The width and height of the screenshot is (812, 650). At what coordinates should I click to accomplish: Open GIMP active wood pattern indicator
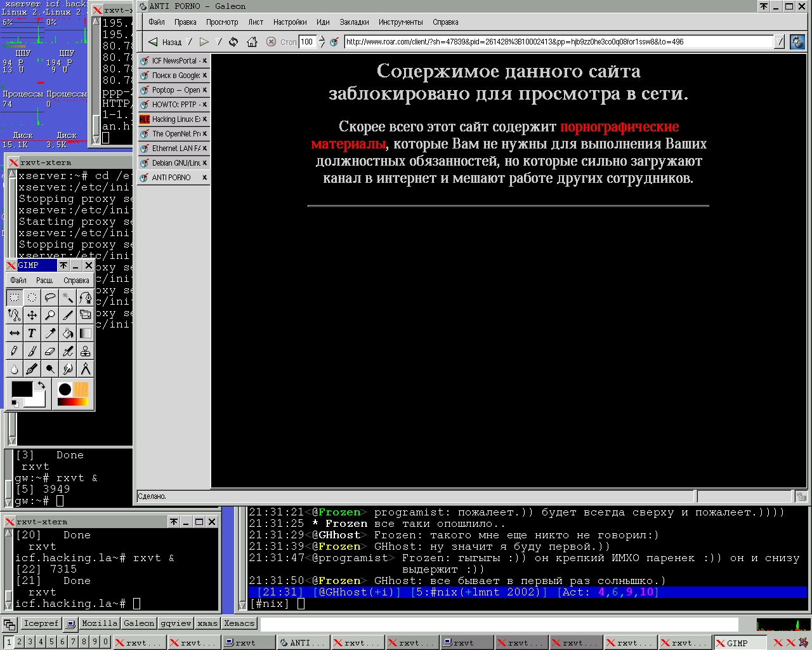click(81, 389)
